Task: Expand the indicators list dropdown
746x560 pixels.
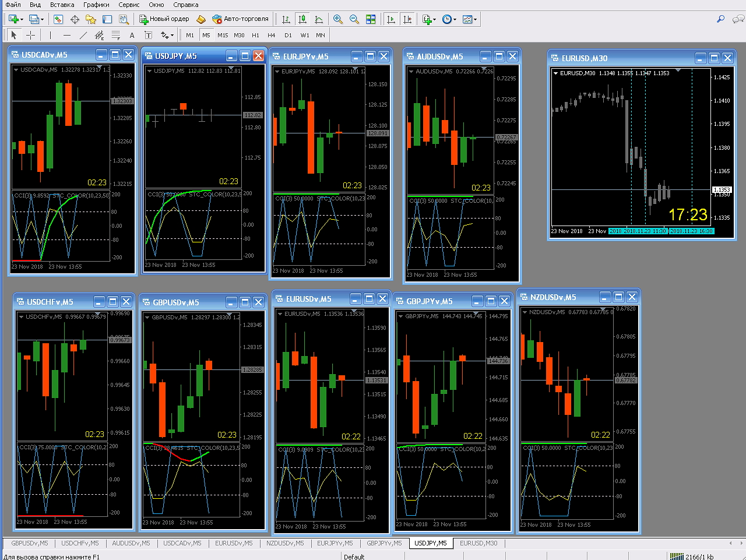Action: [x=434, y=20]
